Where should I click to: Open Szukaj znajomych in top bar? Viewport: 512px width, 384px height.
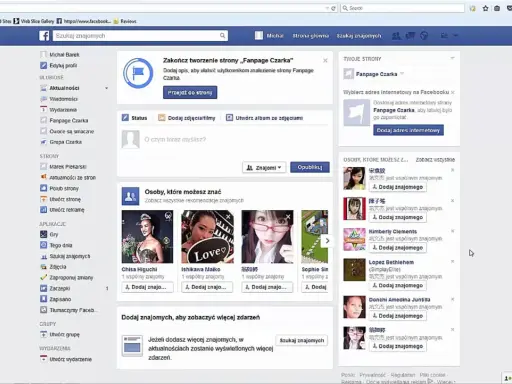[359, 36]
